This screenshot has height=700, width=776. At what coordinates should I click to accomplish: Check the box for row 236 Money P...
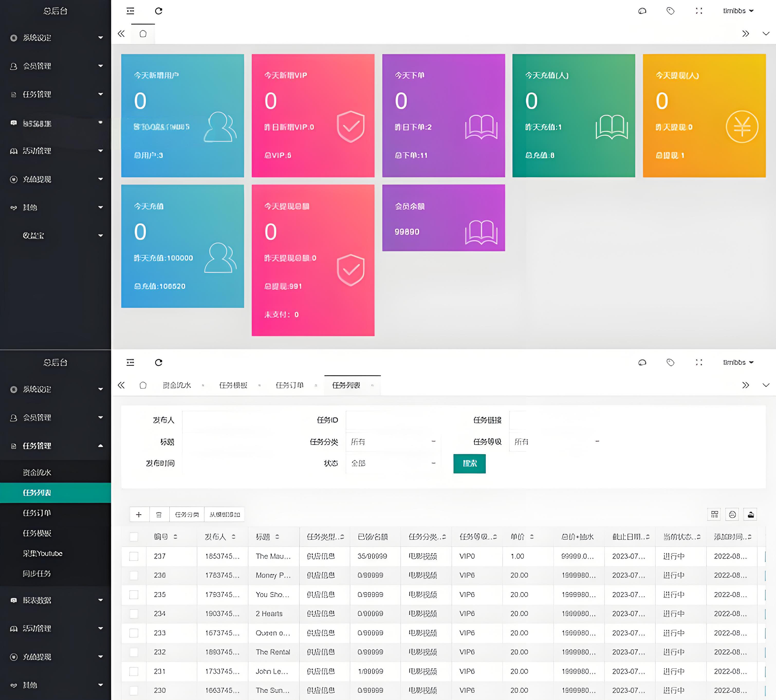(x=134, y=575)
